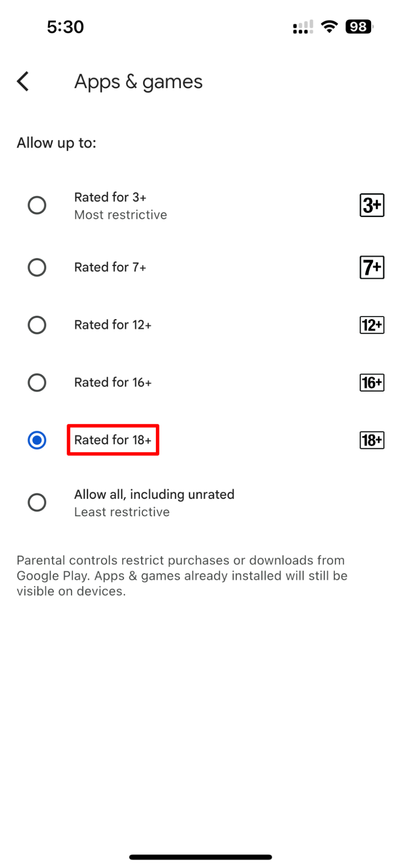Screen dimensions: 401x868
Task: Select the Rated for 7+ radio button
Action: (x=37, y=267)
